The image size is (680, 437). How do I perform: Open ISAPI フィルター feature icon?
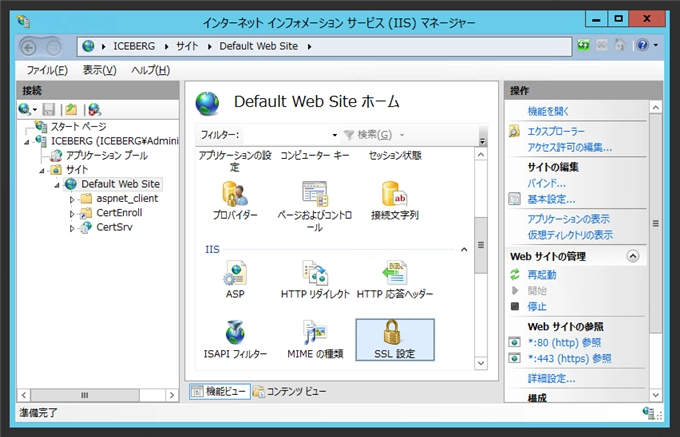235,340
